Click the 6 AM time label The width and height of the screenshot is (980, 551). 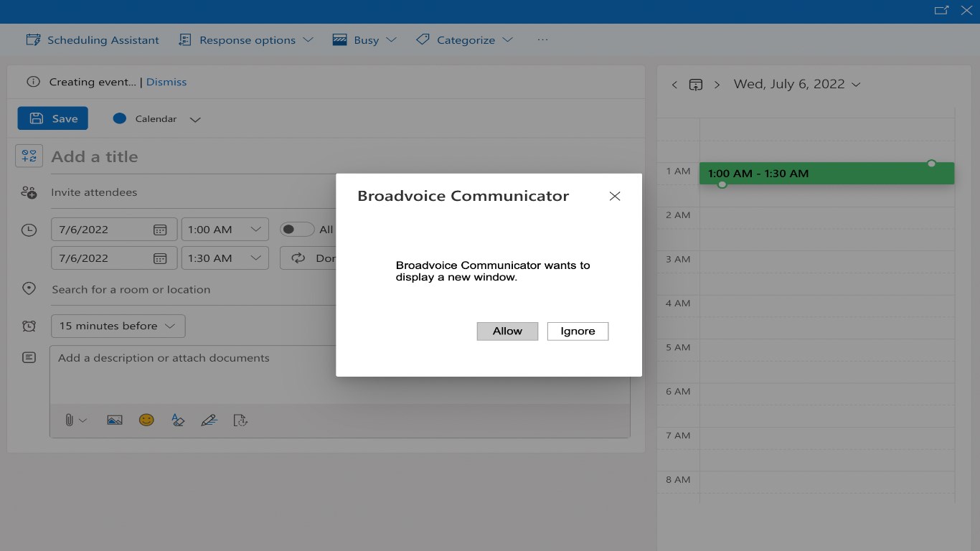tap(678, 391)
